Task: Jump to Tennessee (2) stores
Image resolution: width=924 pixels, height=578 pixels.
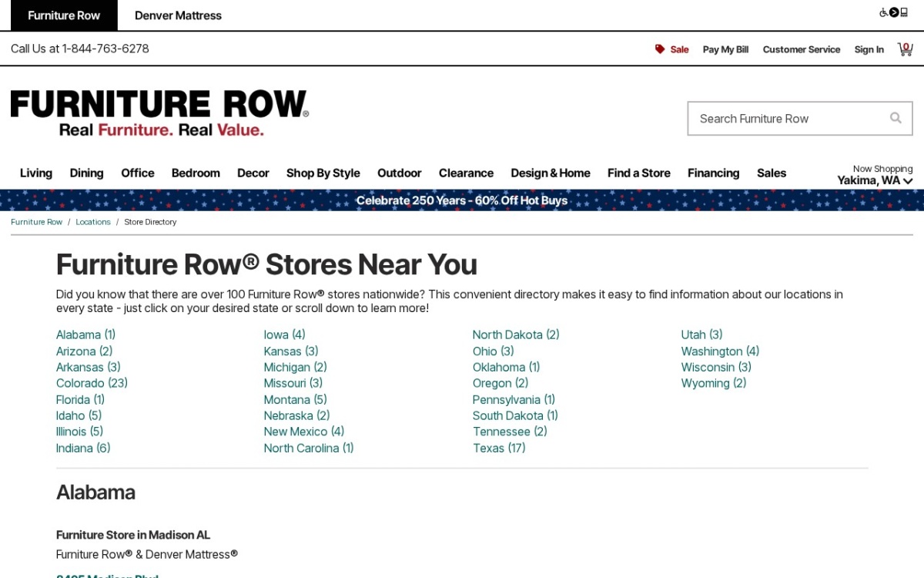Action: click(510, 432)
